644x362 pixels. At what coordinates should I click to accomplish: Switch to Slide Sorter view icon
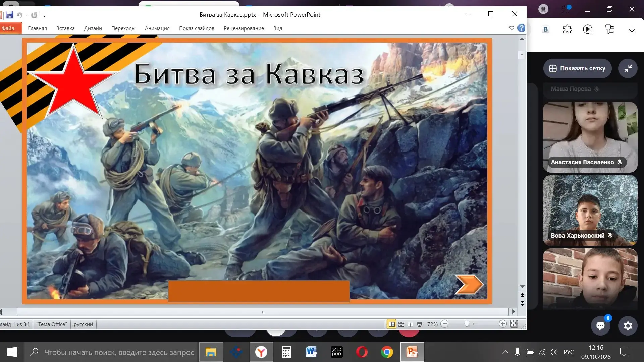pyautogui.click(x=401, y=324)
